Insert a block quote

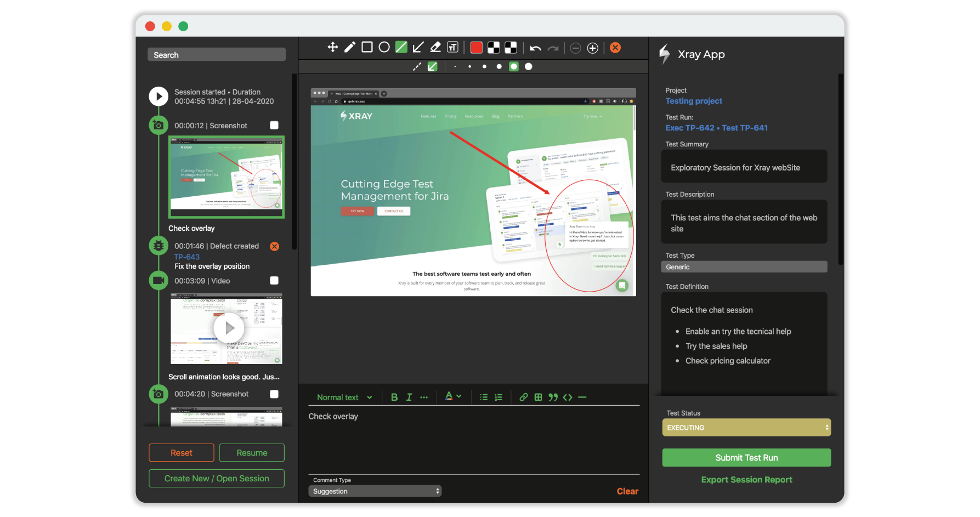[553, 397]
